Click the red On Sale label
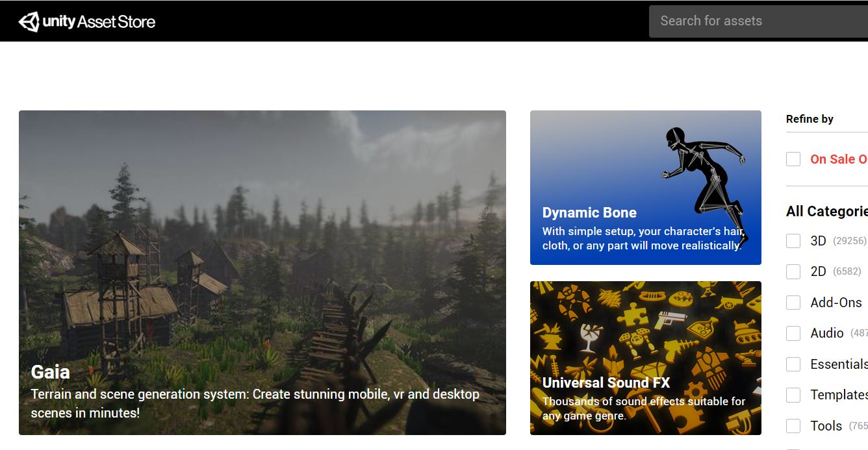 (x=839, y=159)
